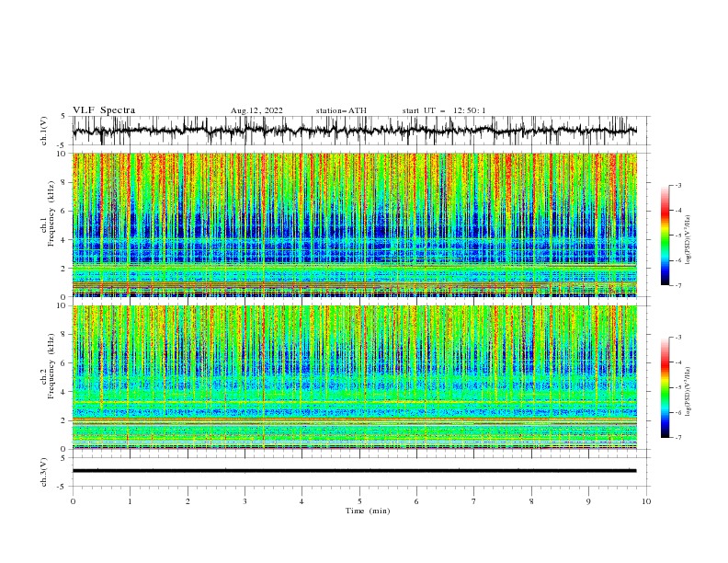The width and height of the screenshot is (728, 563).
Task: Click time axis tick label "4"
Action: pyautogui.click(x=301, y=501)
